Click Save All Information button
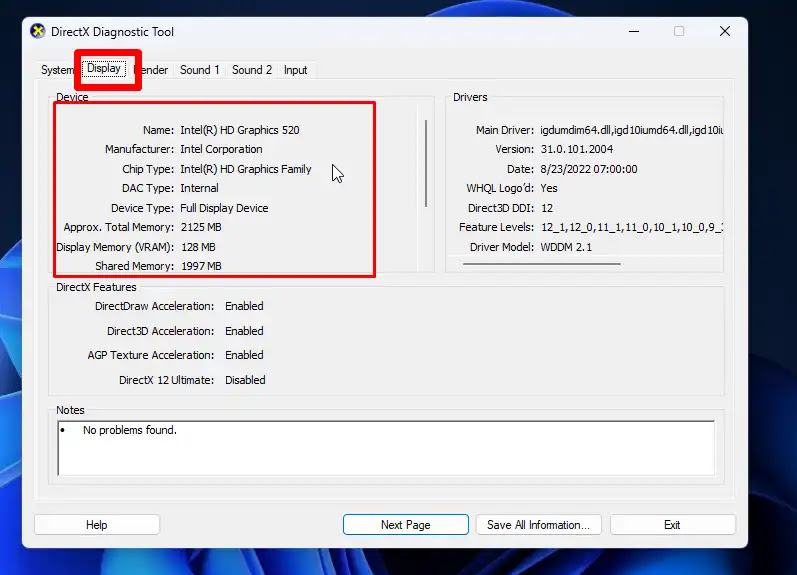Image resolution: width=797 pixels, height=575 pixels. 538,525
